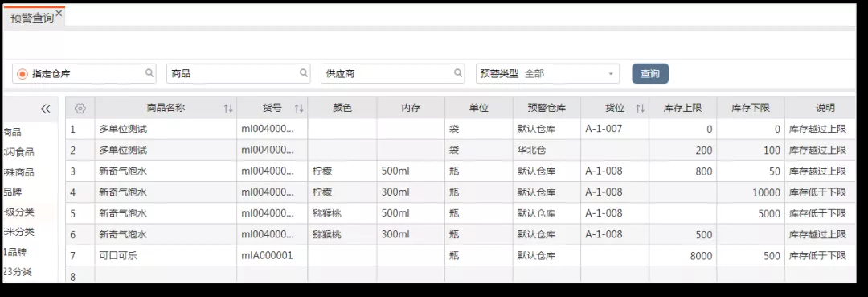Select 1品牌 in the left category list
The image size is (868, 297).
click(x=15, y=252)
